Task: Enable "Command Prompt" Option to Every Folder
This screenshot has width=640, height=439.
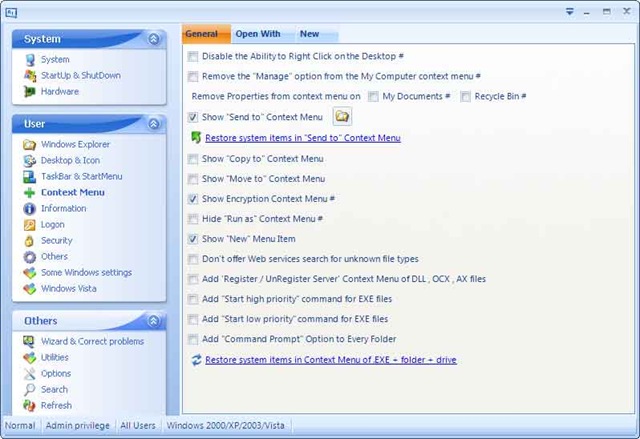Action: pyautogui.click(x=193, y=339)
